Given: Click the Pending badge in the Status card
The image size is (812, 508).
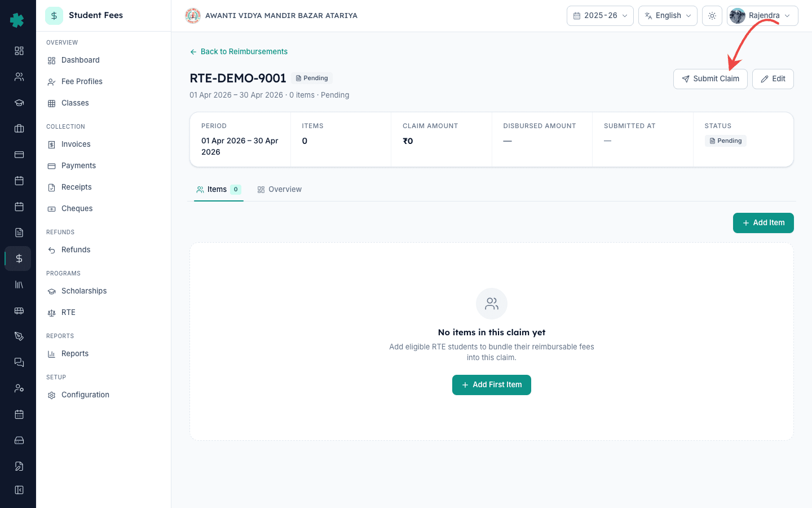Looking at the screenshot, I should click(726, 141).
